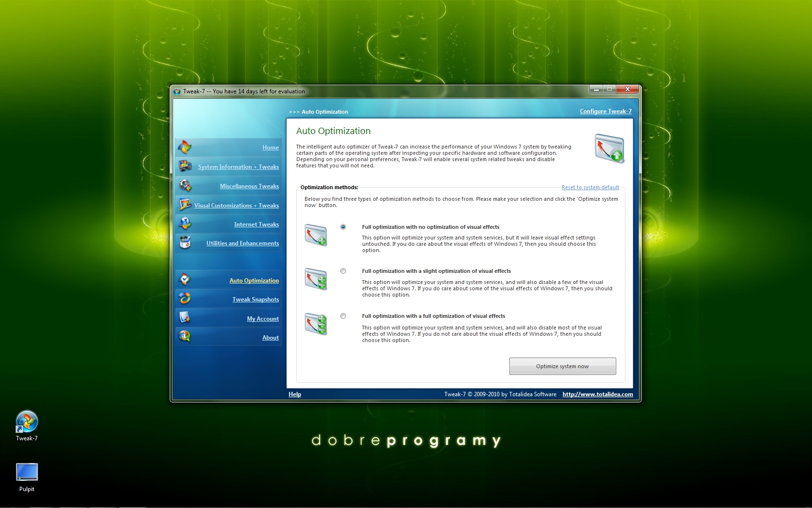Click the Tweak Snapshots sidebar icon
The height and width of the screenshot is (508, 812).
tap(185, 299)
